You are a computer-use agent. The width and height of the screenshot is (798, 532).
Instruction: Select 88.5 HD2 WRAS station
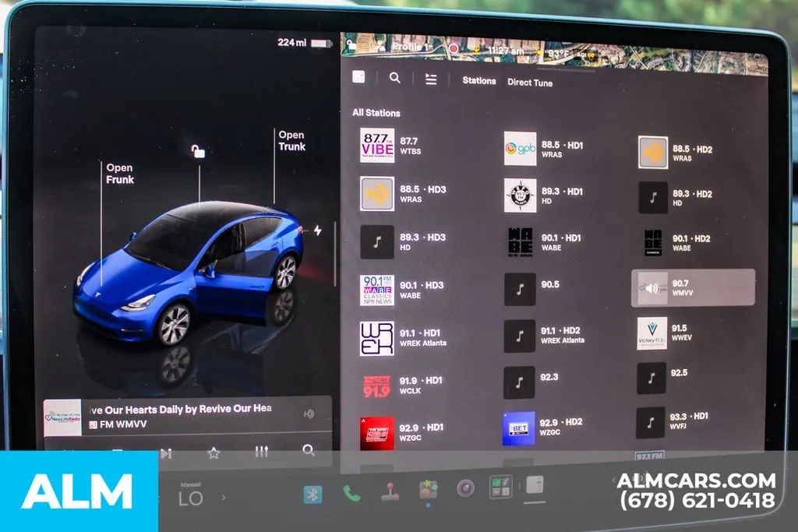676,152
